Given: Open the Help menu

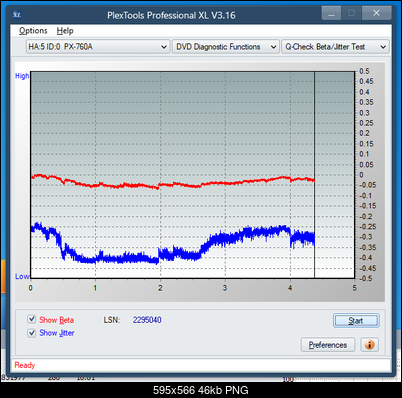Looking at the screenshot, I should [65, 31].
